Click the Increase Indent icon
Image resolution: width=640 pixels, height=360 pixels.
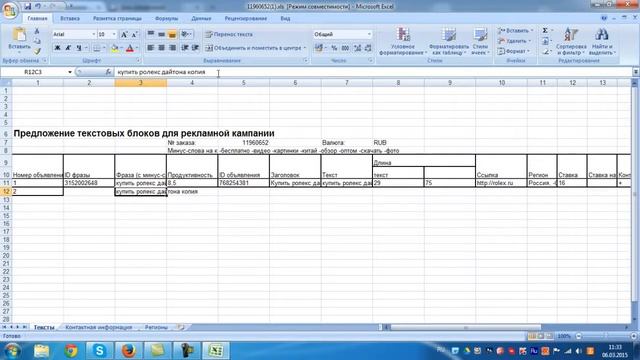[x=195, y=48]
